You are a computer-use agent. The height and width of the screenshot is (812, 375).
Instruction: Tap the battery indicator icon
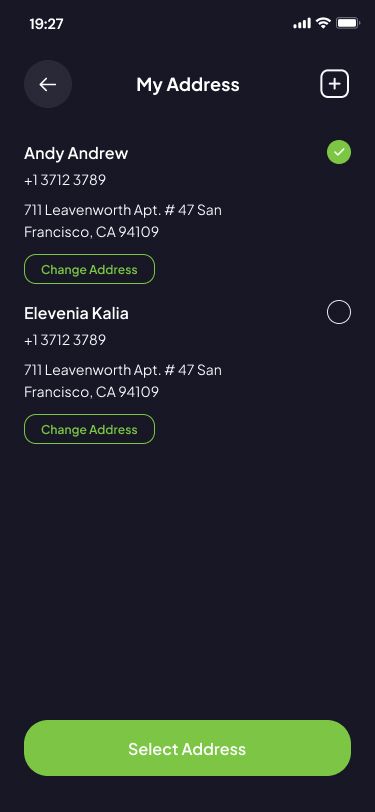point(348,23)
